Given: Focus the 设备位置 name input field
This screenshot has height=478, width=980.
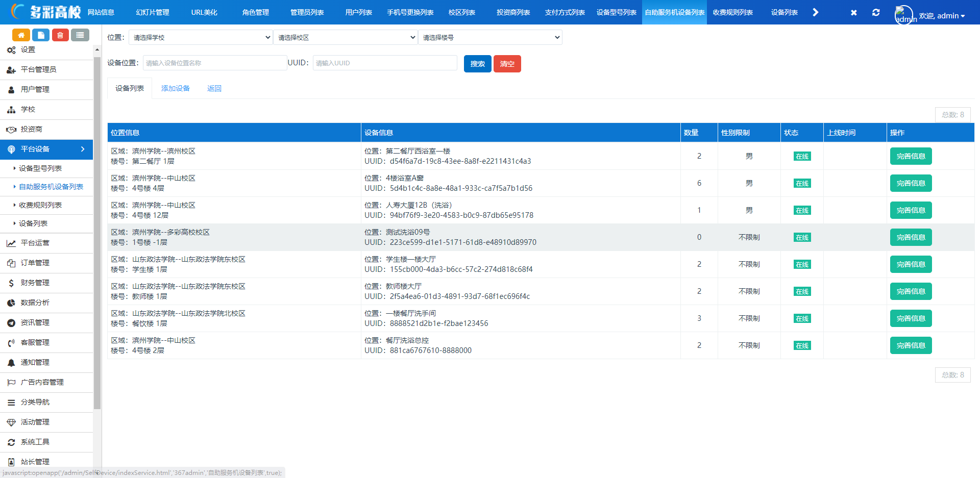Looking at the screenshot, I should coord(215,63).
